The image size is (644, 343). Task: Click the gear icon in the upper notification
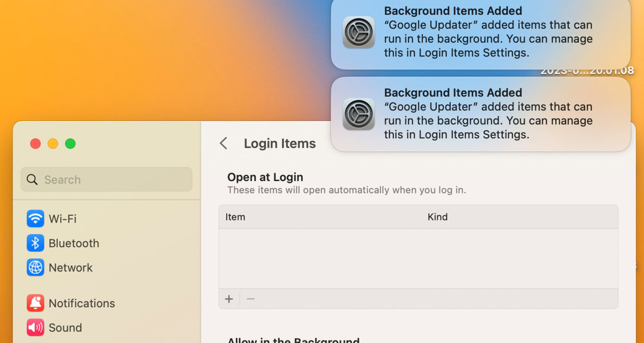(359, 32)
